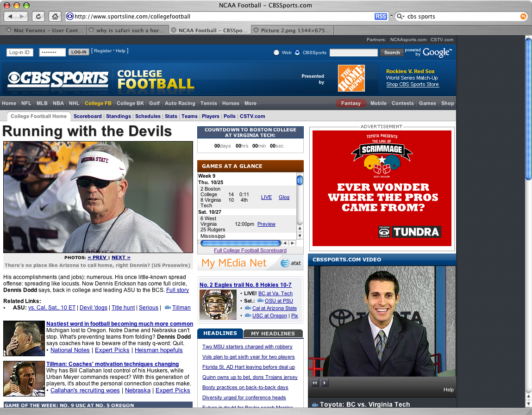Click the Home Depot sponsor logo
Screen dimensions: 532x415
pos(351,78)
